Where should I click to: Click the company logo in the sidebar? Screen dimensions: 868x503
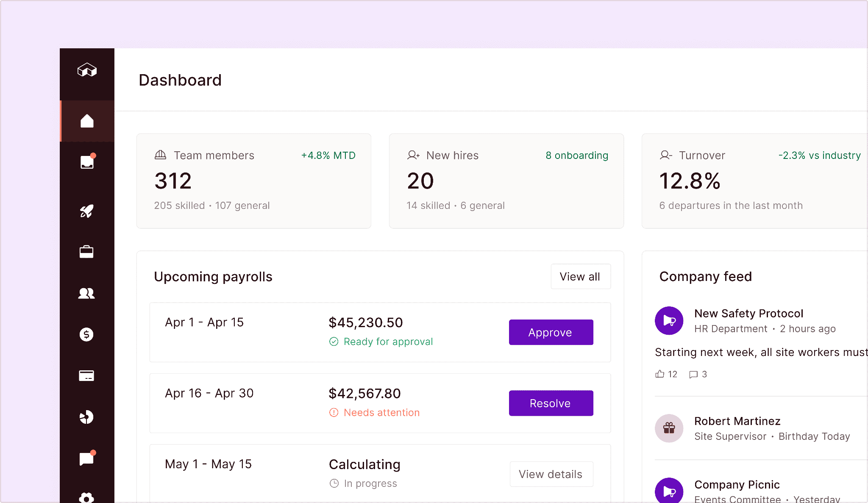[87, 70]
